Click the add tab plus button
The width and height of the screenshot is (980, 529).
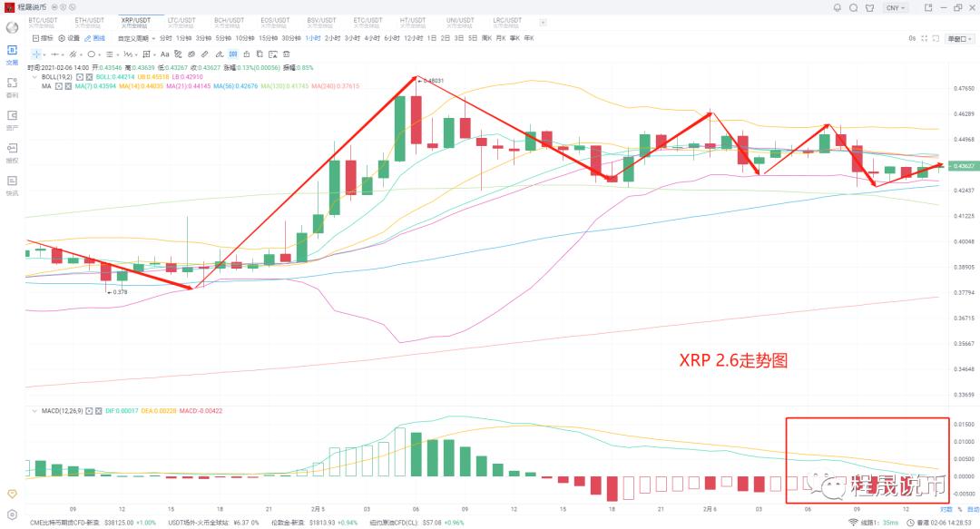[543, 23]
